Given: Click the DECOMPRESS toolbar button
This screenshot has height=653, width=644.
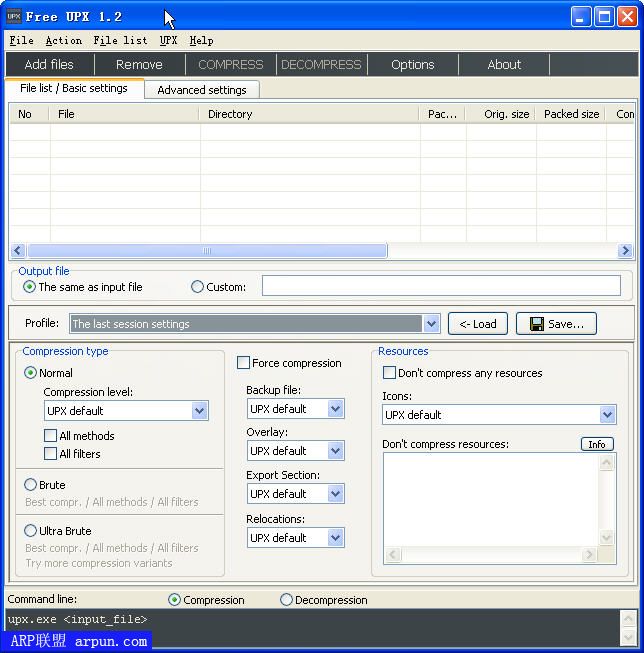Looking at the screenshot, I should coord(321,65).
